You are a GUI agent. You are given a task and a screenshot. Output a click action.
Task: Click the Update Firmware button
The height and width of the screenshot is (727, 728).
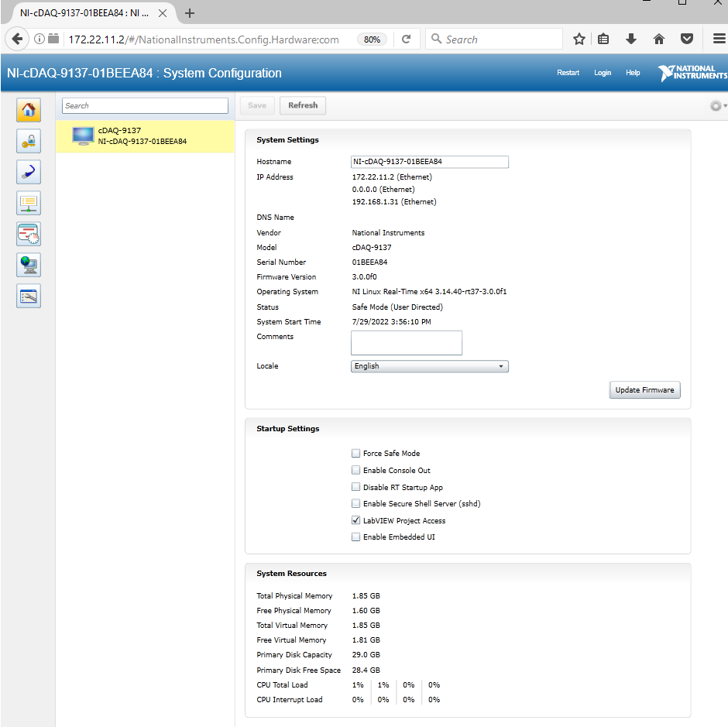pos(644,389)
